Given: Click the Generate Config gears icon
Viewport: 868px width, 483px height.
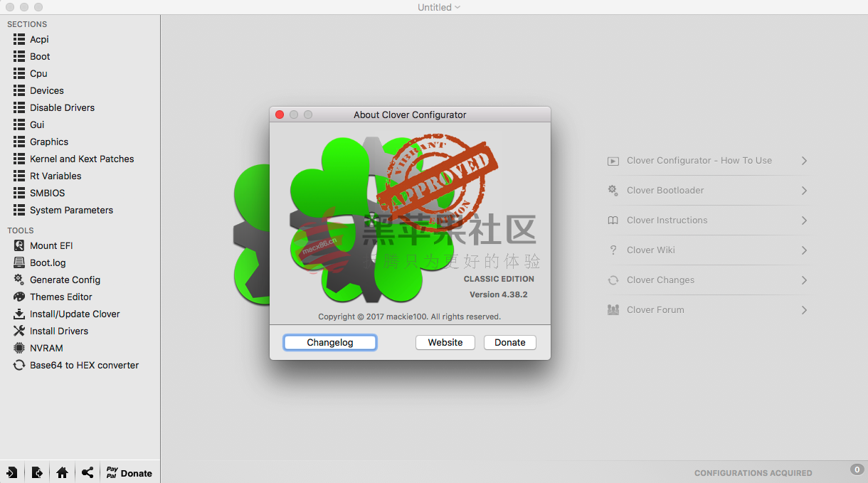Looking at the screenshot, I should click(19, 280).
